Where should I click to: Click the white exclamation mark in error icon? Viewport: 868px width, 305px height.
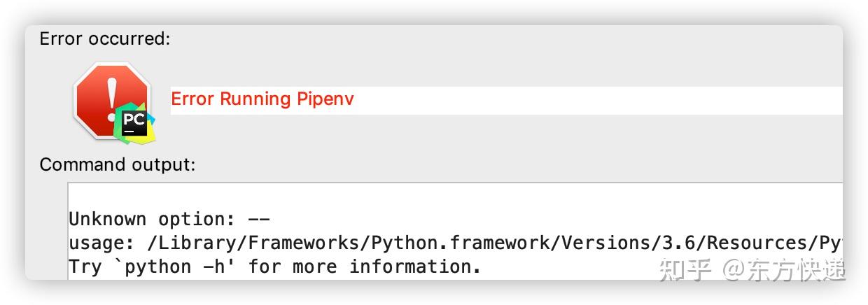point(111,99)
